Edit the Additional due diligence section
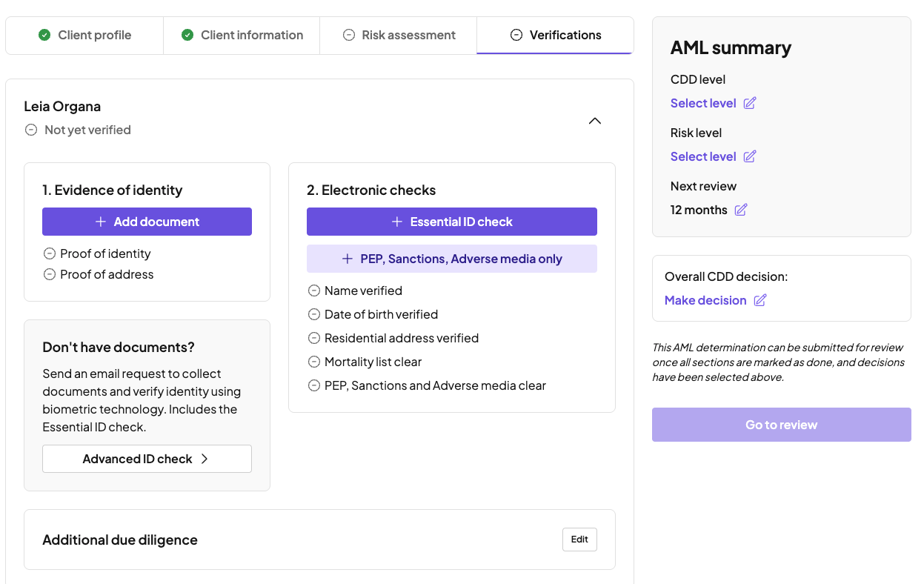 point(579,540)
